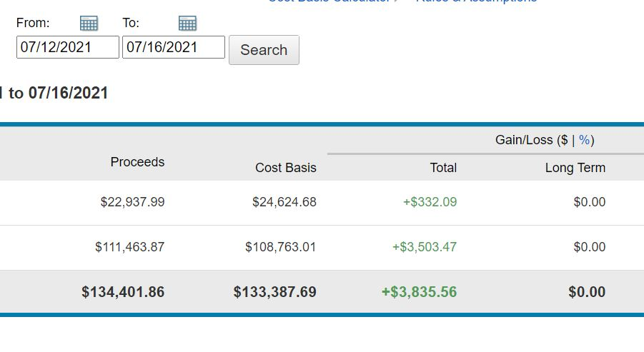Viewport: 644px width, 352px height.
Task: Select the $22,937.99 proceeds value
Action: [x=132, y=202]
